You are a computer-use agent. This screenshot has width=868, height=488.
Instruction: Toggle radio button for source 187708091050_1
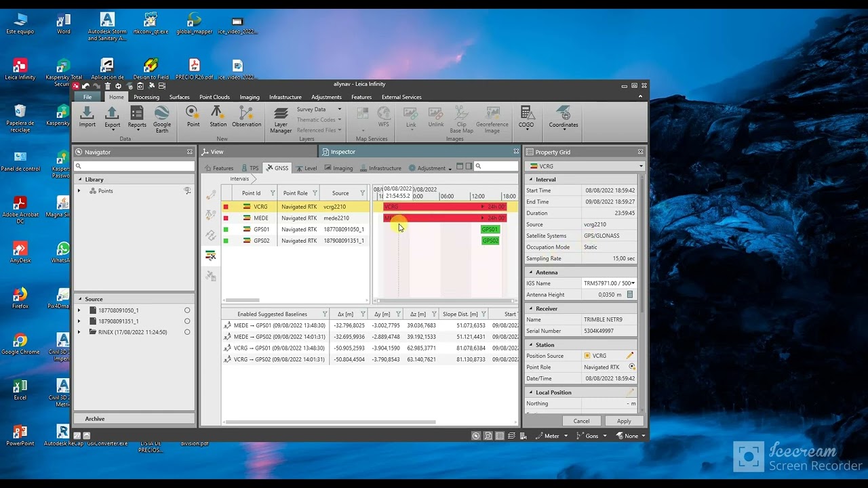point(187,310)
